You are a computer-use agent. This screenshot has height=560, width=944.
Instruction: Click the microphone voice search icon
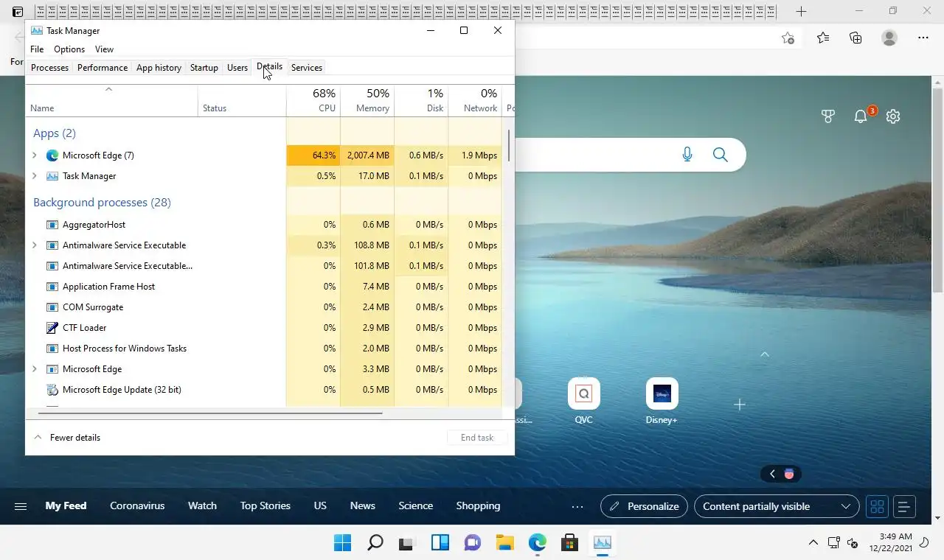[687, 155]
